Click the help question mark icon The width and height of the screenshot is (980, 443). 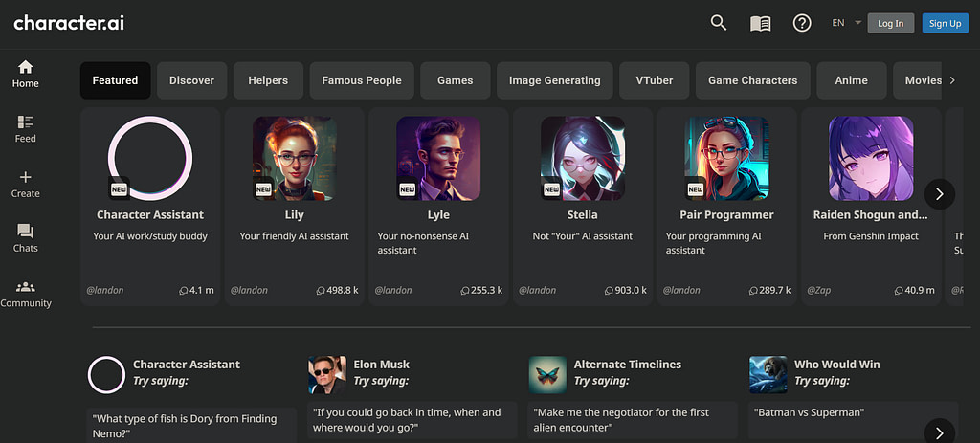[802, 23]
